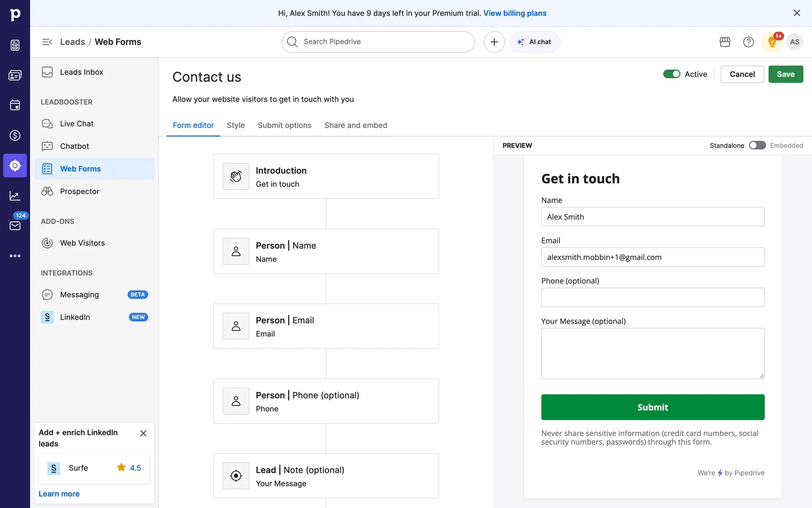Screen dimensions: 812x508
Task: Select the Person Email form block
Action: (x=326, y=326)
